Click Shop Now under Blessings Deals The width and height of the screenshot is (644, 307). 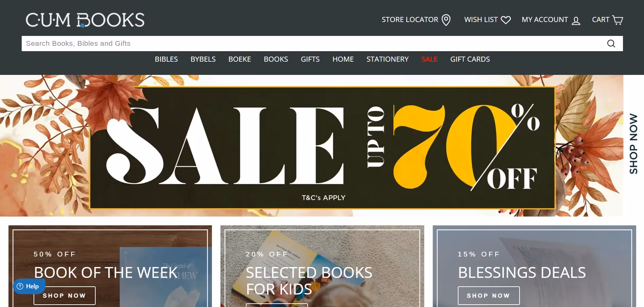(x=489, y=295)
